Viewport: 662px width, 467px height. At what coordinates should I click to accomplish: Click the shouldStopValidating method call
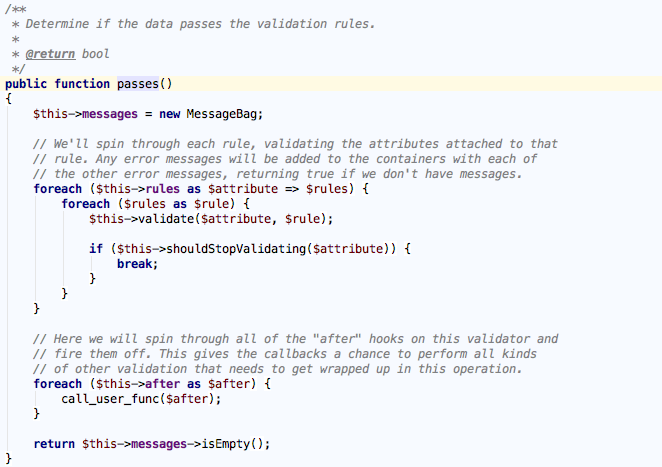214,249
